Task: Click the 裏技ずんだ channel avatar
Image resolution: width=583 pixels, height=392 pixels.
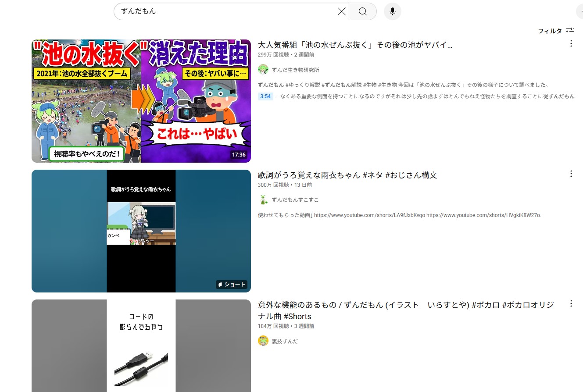Action: (x=263, y=341)
